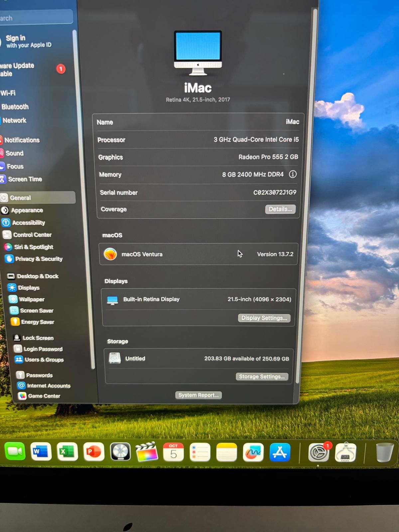
Task: Open FaceTime from the Dock
Action: (x=15, y=451)
